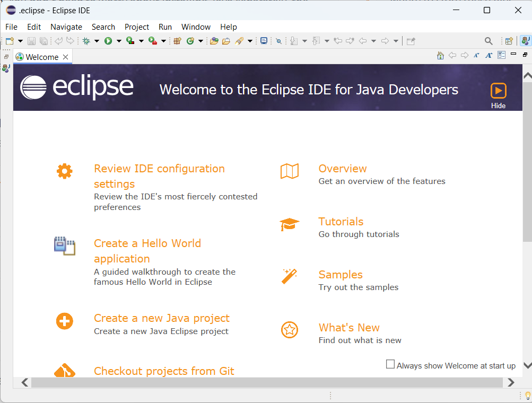Toggle the Skip All Breakpoints icon
The image size is (532, 403).
click(x=278, y=41)
